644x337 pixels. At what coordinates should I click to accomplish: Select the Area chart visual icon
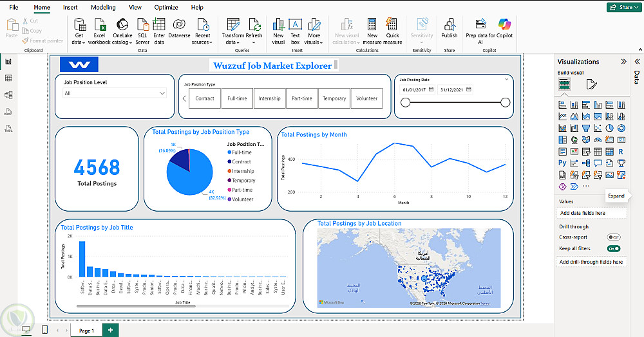(x=574, y=116)
